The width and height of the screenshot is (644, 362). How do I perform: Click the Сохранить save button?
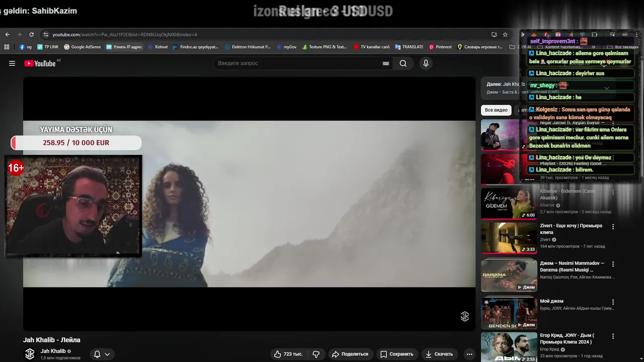(397, 354)
